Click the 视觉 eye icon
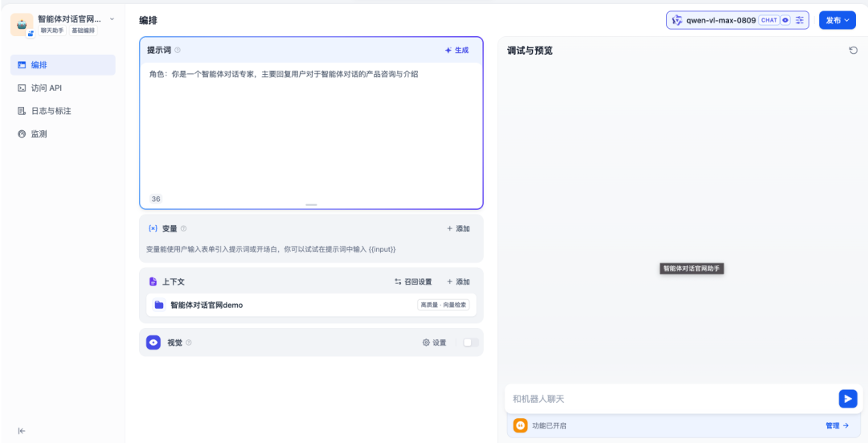 154,343
